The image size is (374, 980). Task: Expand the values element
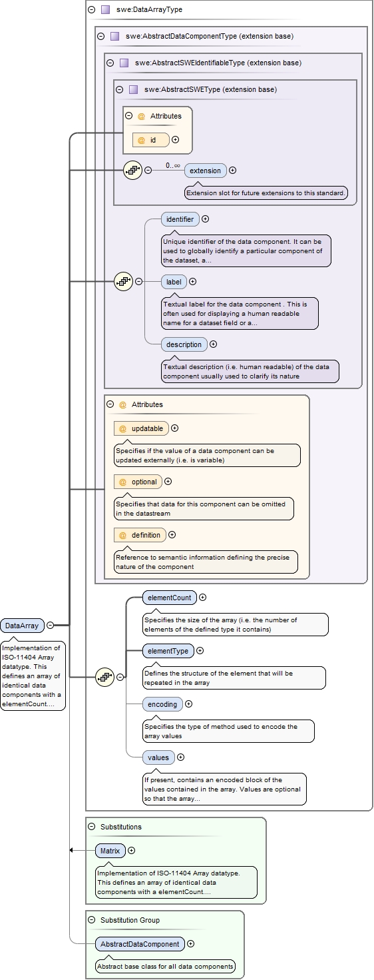[x=180, y=757]
